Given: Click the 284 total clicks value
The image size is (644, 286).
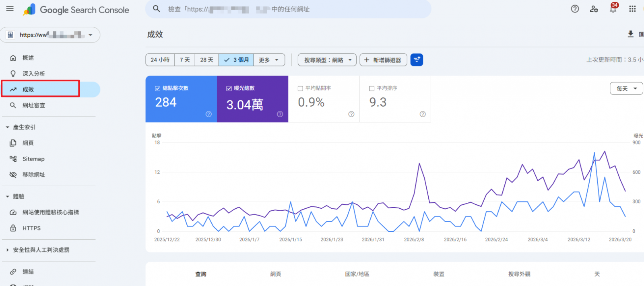Looking at the screenshot, I should [166, 103].
